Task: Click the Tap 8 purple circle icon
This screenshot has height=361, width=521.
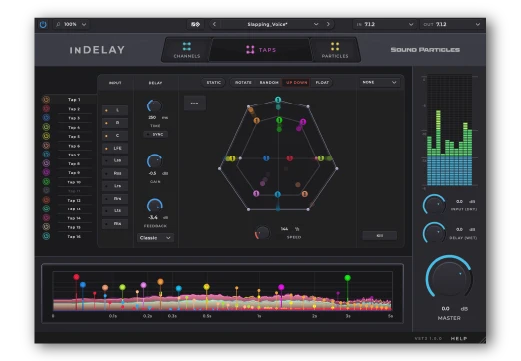Action: [46, 163]
